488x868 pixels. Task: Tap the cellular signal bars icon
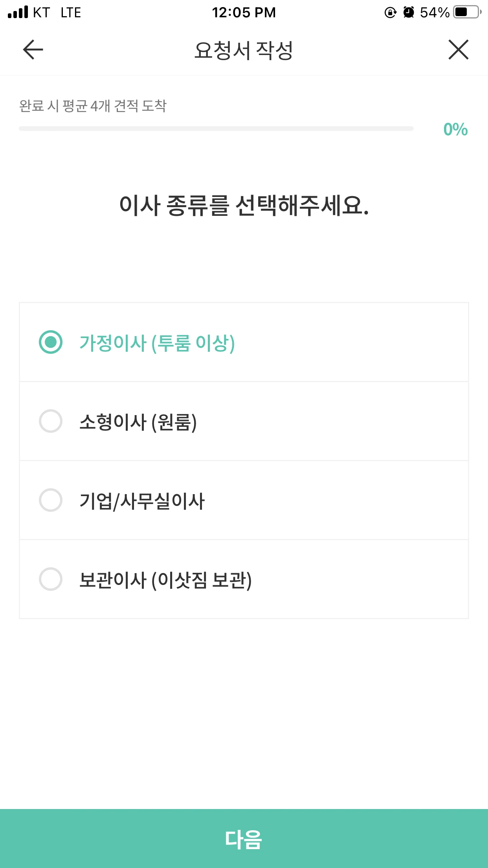(x=18, y=12)
